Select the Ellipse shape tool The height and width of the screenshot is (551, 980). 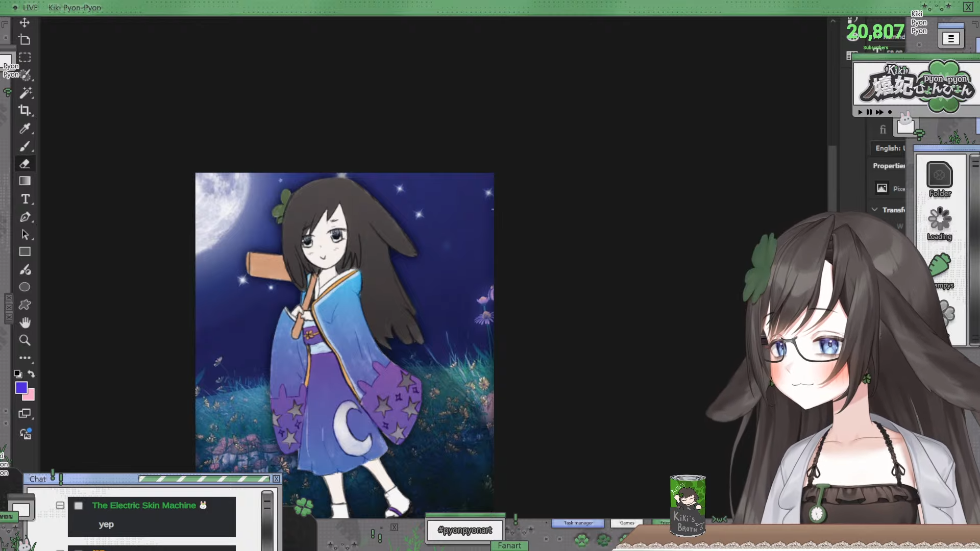(x=24, y=287)
